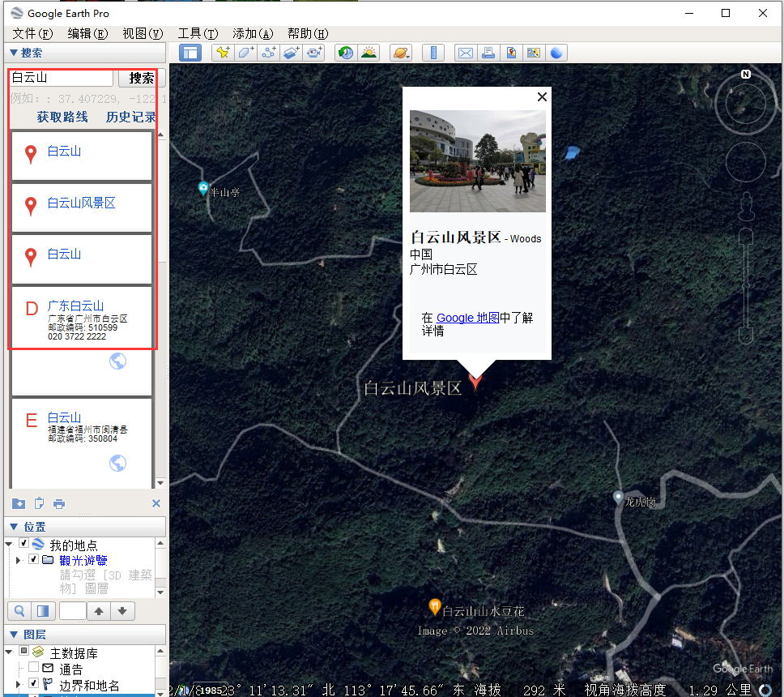This screenshot has height=697, width=784.
Task: Open the Google 地图 link in popup
Action: pos(467,318)
